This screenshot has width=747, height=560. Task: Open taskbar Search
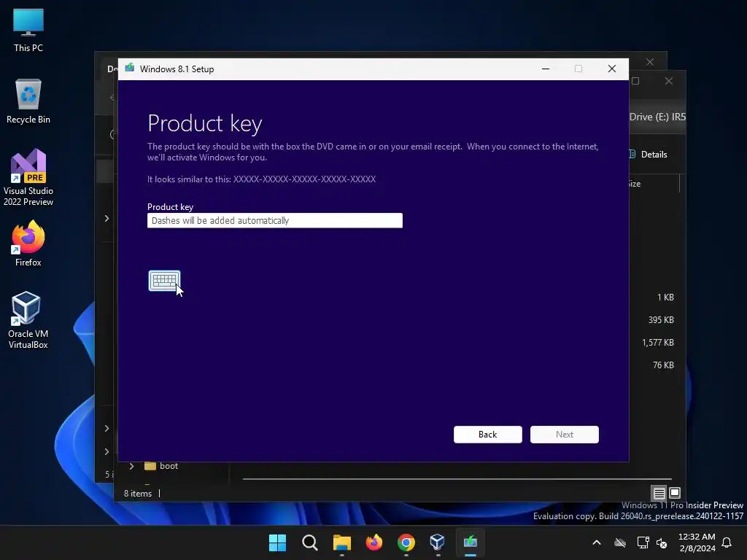309,542
